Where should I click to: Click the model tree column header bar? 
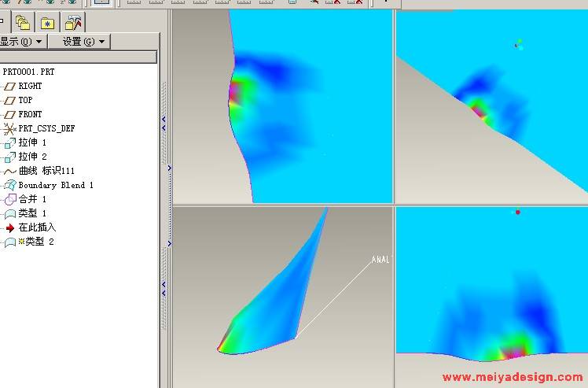pyautogui.click(x=78, y=57)
